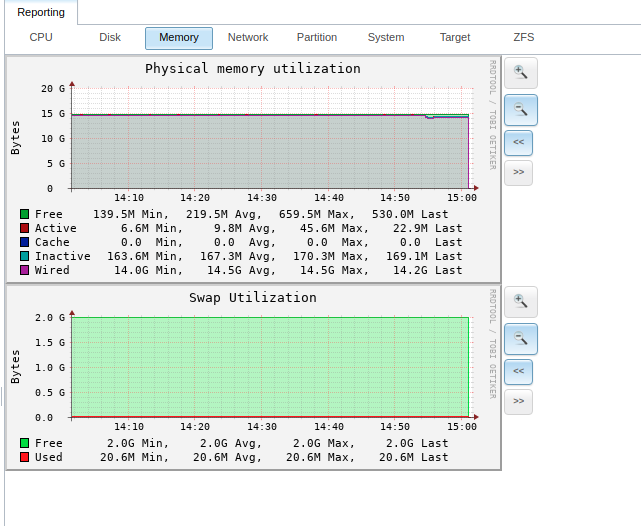Step back in time on Swap Utilization graph
The height and width of the screenshot is (526, 641).
[x=518, y=372]
